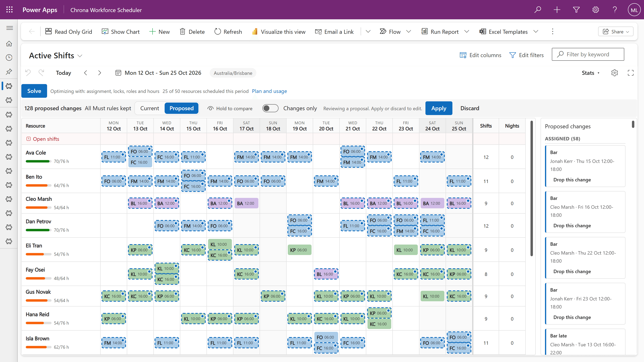Open the header settings gear
Screen dimensions: 644x362
click(x=595, y=10)
